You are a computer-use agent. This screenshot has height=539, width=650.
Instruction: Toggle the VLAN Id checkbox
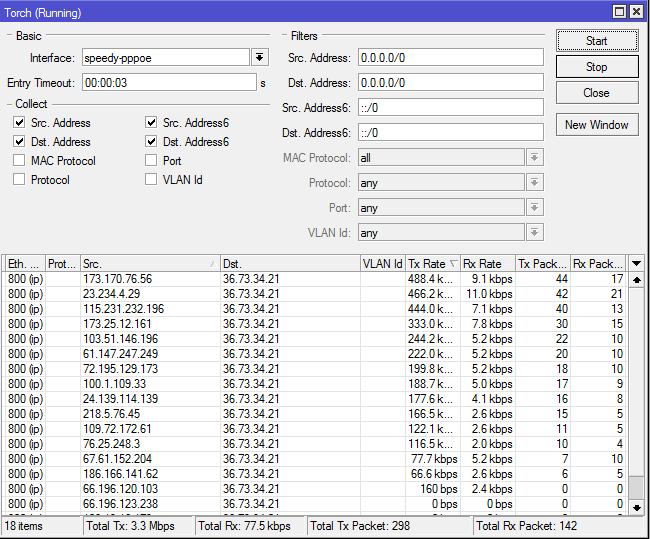click(152, 180)
